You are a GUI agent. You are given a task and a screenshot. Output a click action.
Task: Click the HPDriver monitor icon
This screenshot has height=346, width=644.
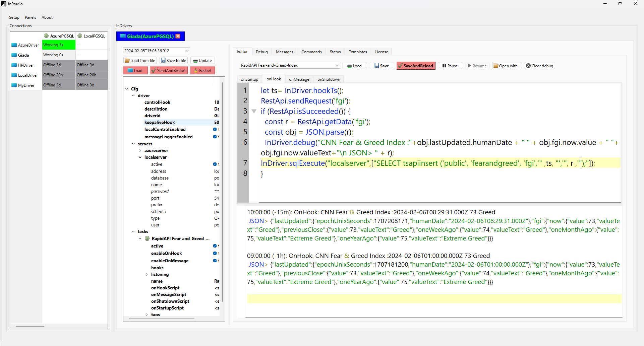tap(14, 65)
